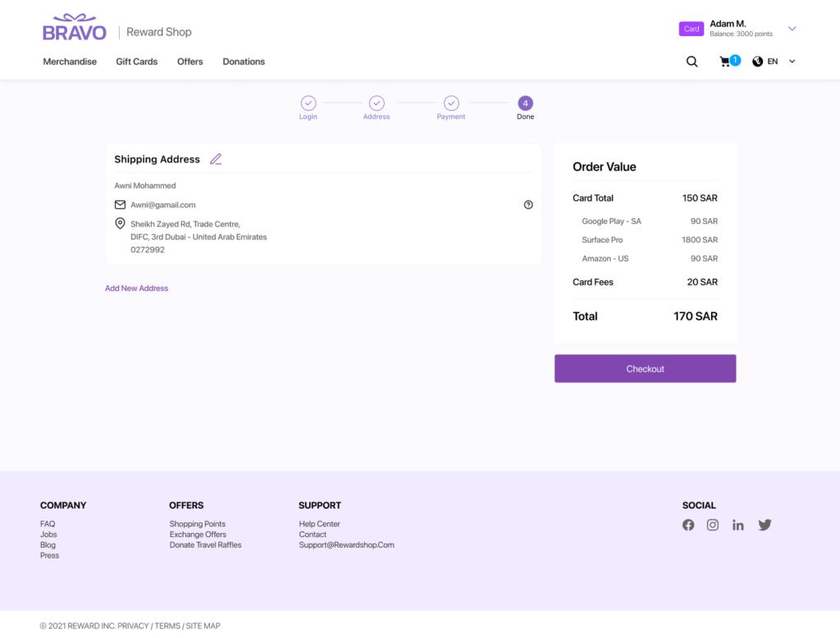840x638 pixels.
Task: Click the globe language icon
Action: [x=757, y=62]
